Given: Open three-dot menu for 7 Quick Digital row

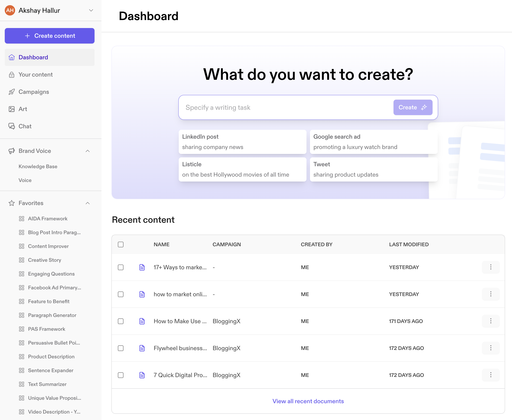Looking at the screenshot, I should (x=490, y=375).
